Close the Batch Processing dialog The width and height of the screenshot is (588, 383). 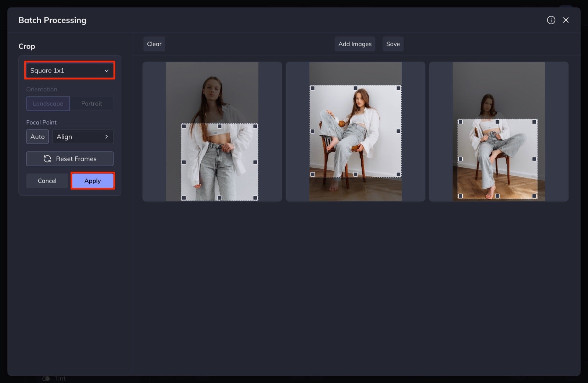coord(566,20)
